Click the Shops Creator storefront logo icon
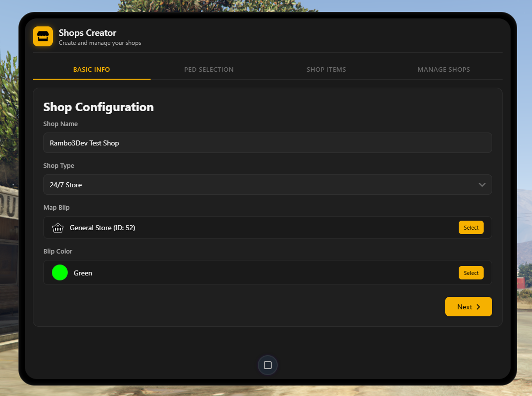 click(43, 36)
